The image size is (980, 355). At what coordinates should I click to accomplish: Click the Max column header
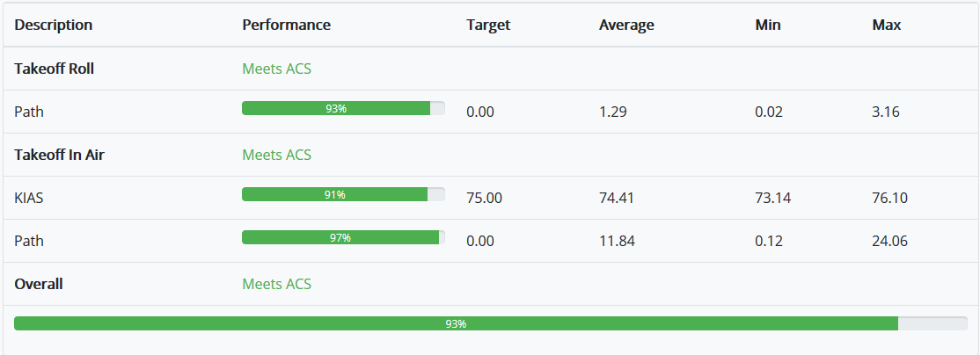tap(886, 25)
